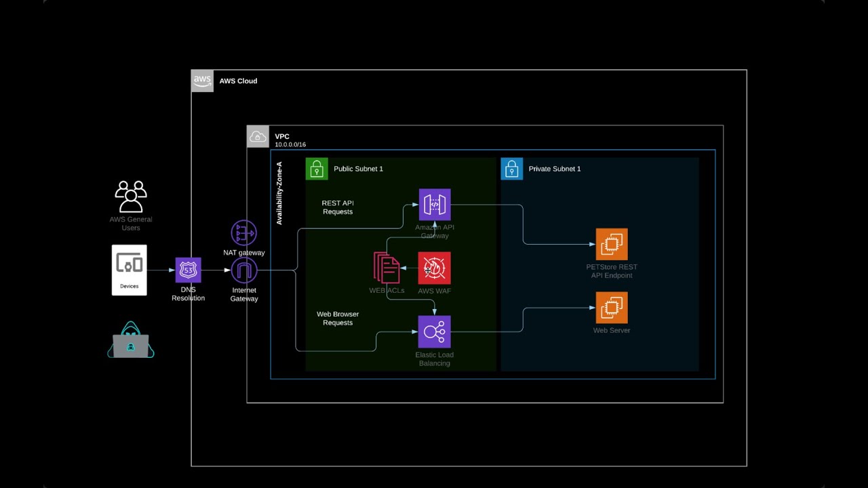Click the NAT gateway label
Viewport: 868px width, 488px height.
244,253
